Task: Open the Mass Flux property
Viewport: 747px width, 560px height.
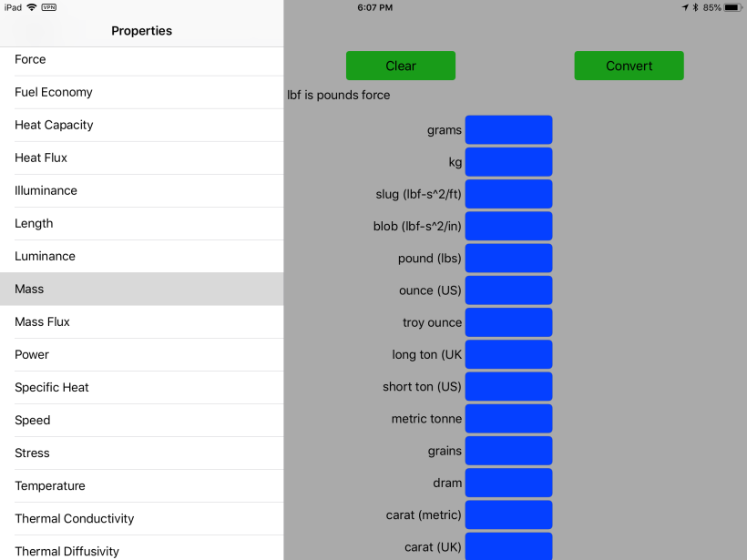Action: click(x=141, y=322)
